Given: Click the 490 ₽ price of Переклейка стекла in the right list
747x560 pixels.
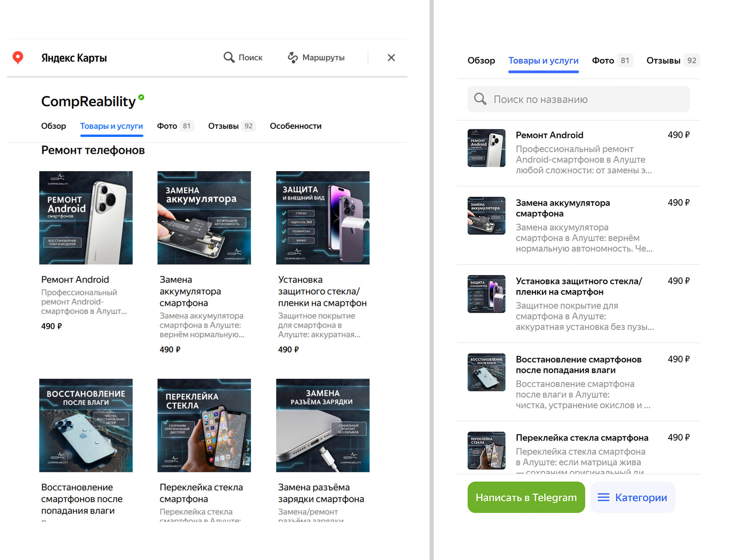Looking at the screenshot, I should [679, 437].
